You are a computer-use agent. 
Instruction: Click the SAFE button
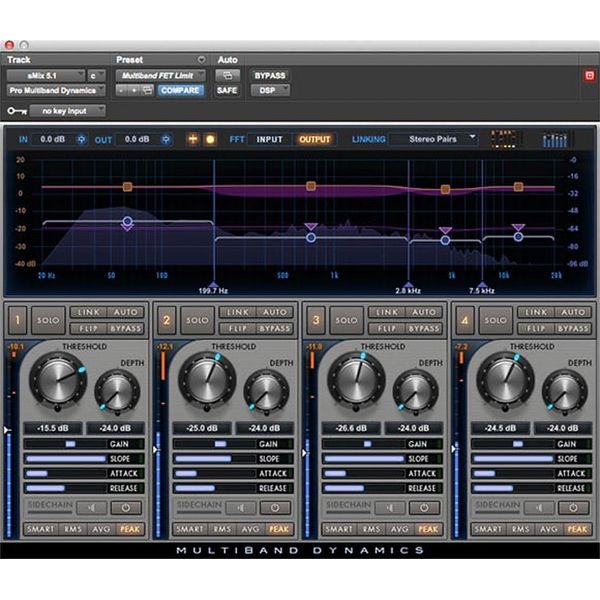click(227, 90)
